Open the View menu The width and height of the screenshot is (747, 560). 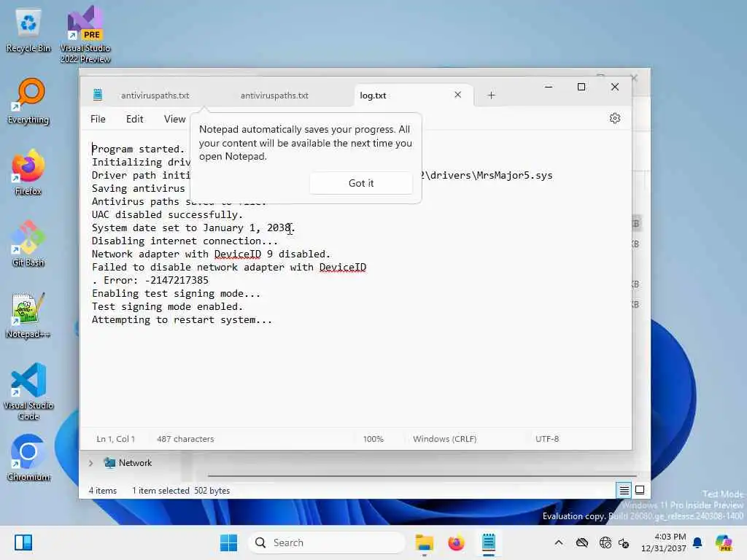pos(174,119)
